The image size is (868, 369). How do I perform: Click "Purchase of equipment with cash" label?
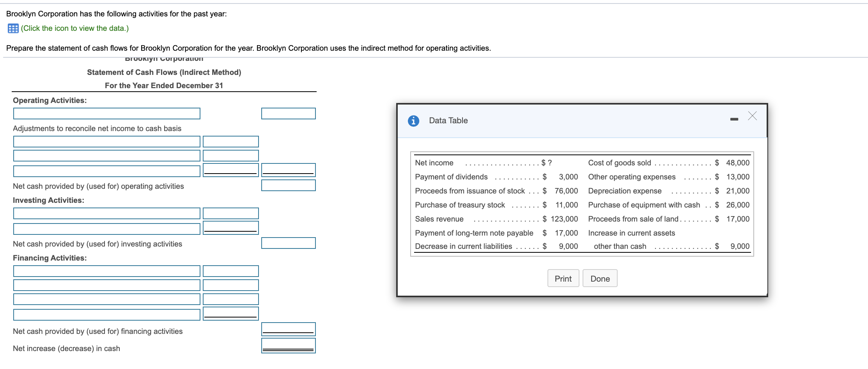tap(644, 205)
